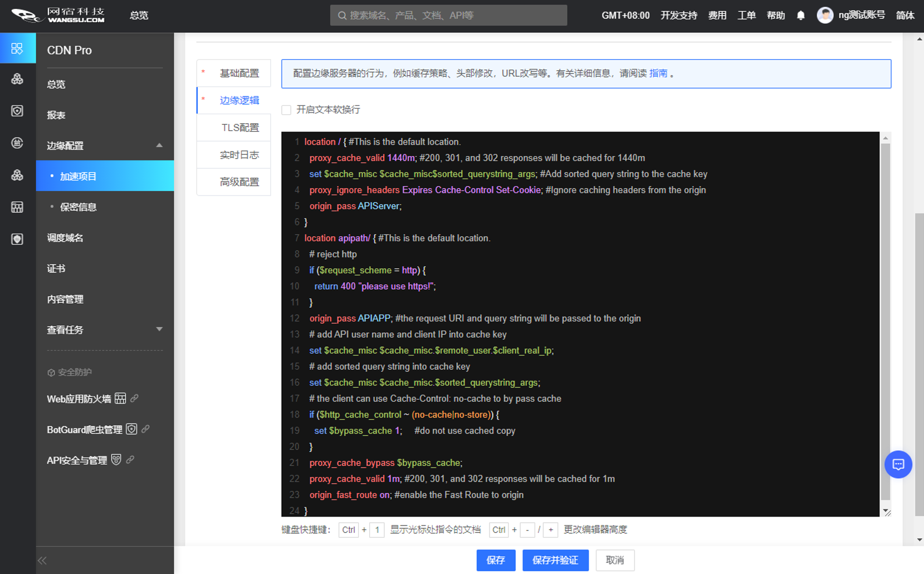Click the API安全与管理 sidebar label
Image resolution: width=924 pixels, height=574 pixels.
77,460
